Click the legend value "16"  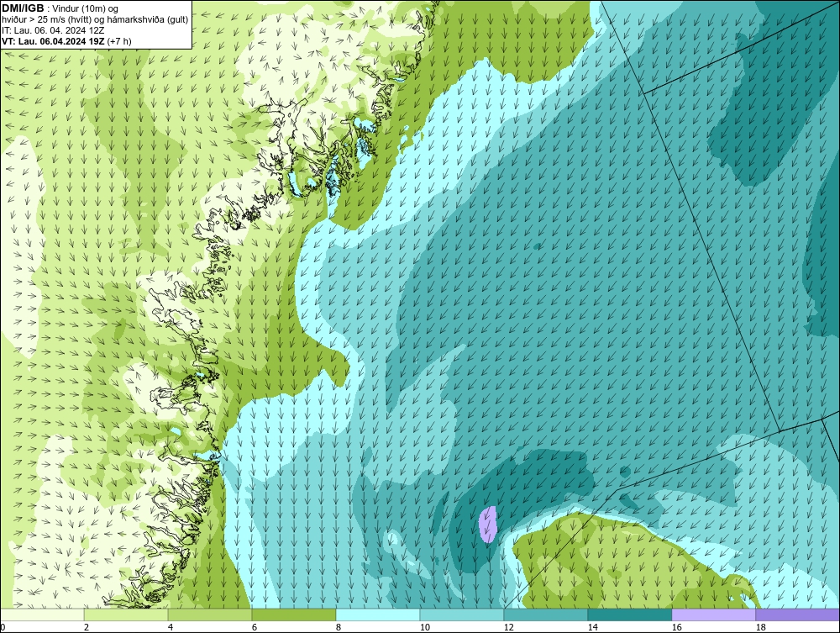point(676,627)
